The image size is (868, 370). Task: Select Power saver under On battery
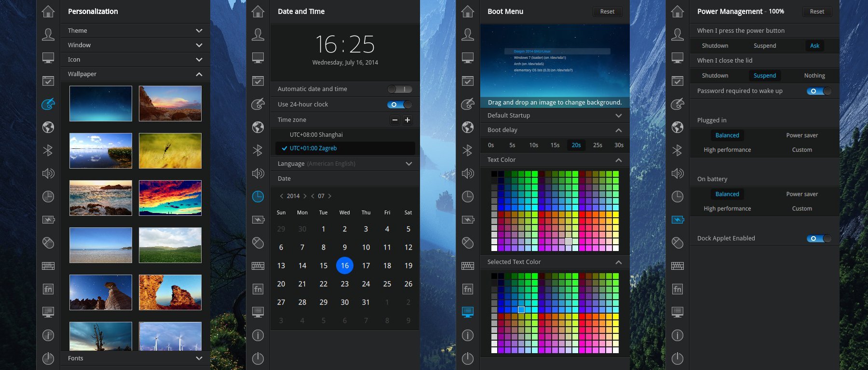(x=802, y=194)
